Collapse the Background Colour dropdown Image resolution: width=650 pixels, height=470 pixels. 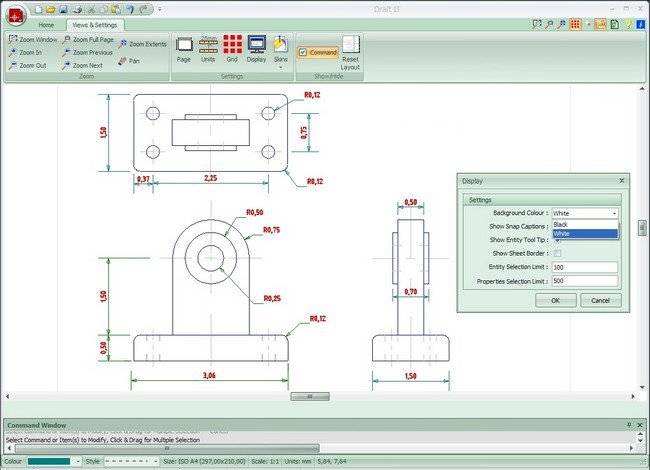pyautogui.click(x=613, y=213)
